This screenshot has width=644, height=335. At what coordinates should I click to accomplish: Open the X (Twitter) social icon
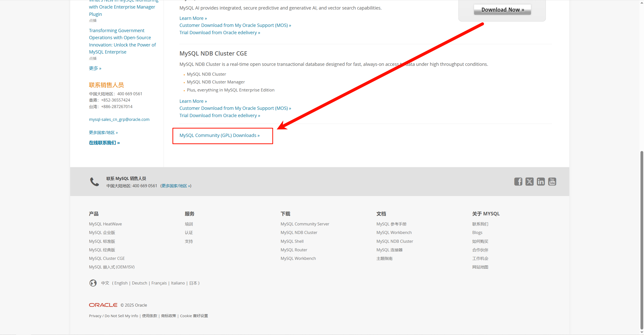pos(529,181)
